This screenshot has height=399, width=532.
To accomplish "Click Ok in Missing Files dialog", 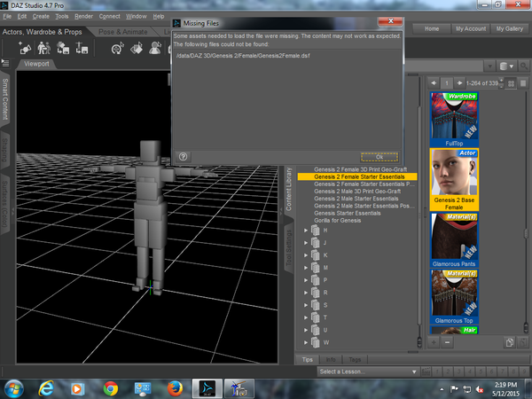I will point(379,157).
